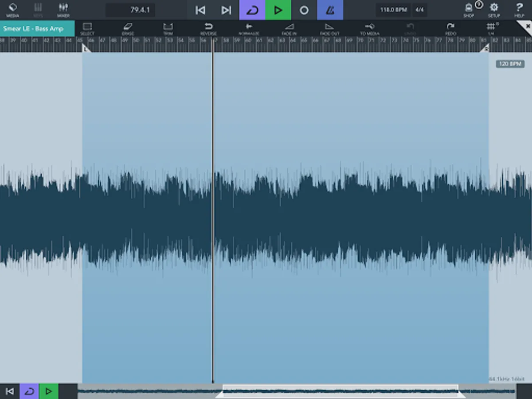532x399 pixels.
Task: Open the Setup menu
Action: (494, 10)
